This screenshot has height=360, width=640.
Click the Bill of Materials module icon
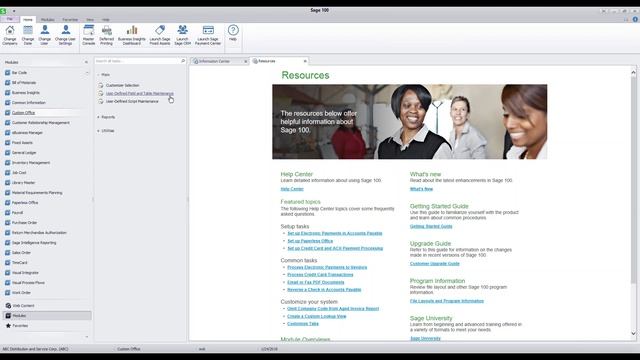[x=7, y=82]
